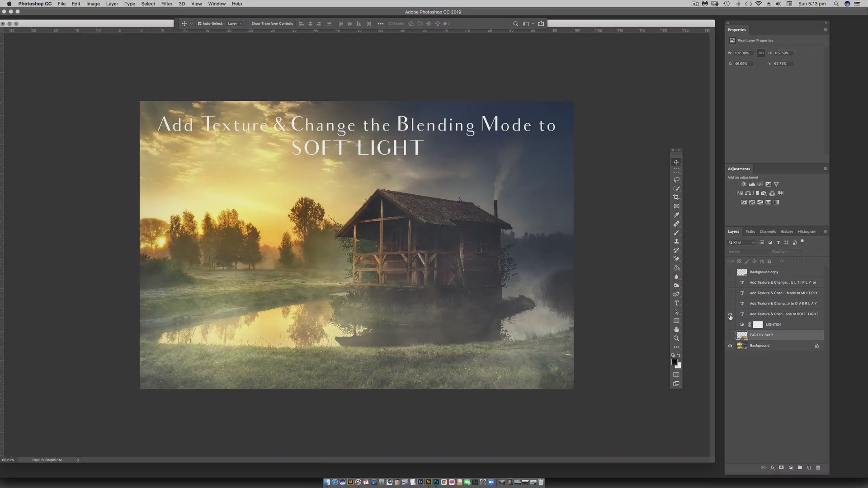
Task: Select the Crop tool
Action: coord(676,197)
